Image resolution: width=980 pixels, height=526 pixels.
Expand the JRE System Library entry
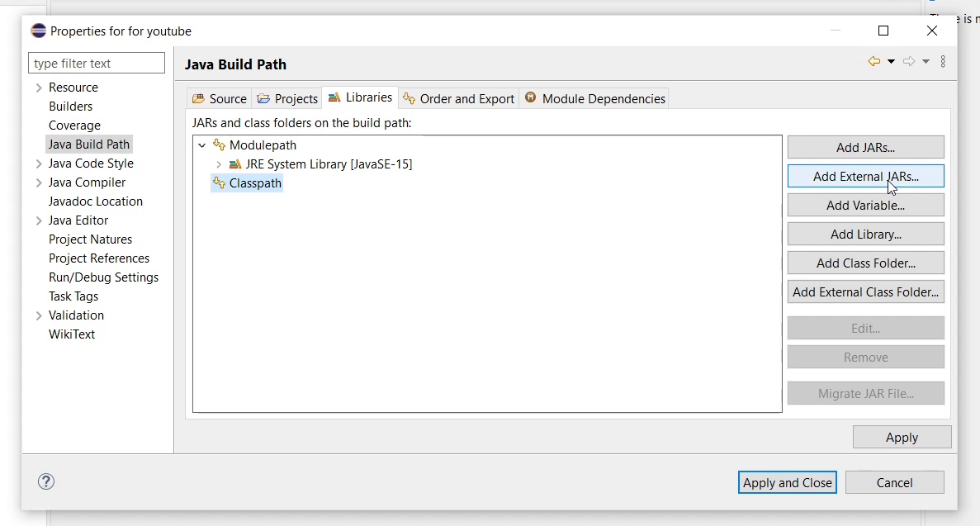[219, 164]
